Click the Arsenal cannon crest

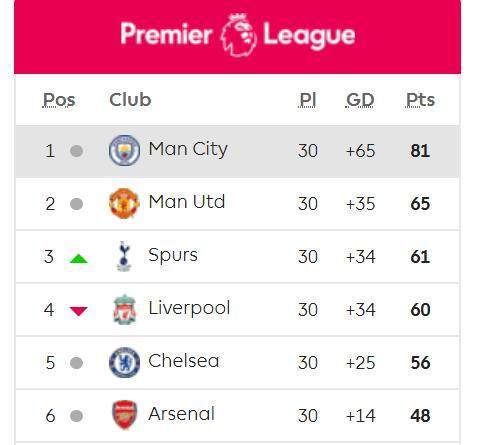[125, 415]
